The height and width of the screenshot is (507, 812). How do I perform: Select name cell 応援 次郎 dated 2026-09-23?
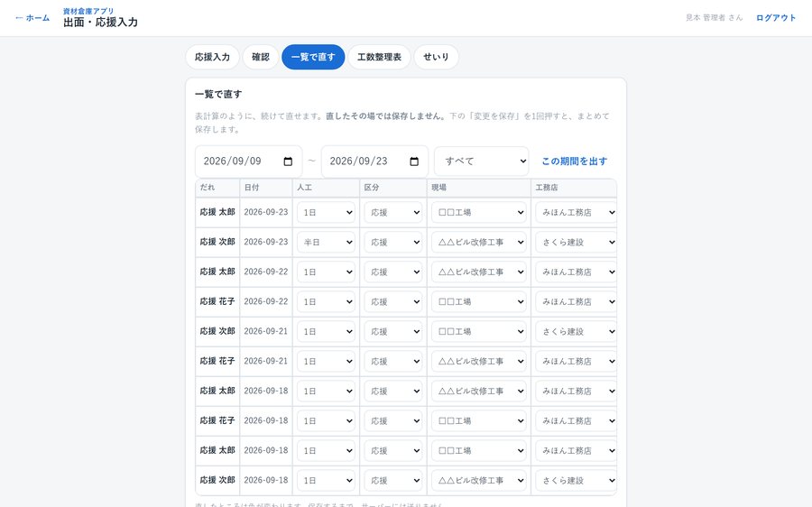point(217,242)
